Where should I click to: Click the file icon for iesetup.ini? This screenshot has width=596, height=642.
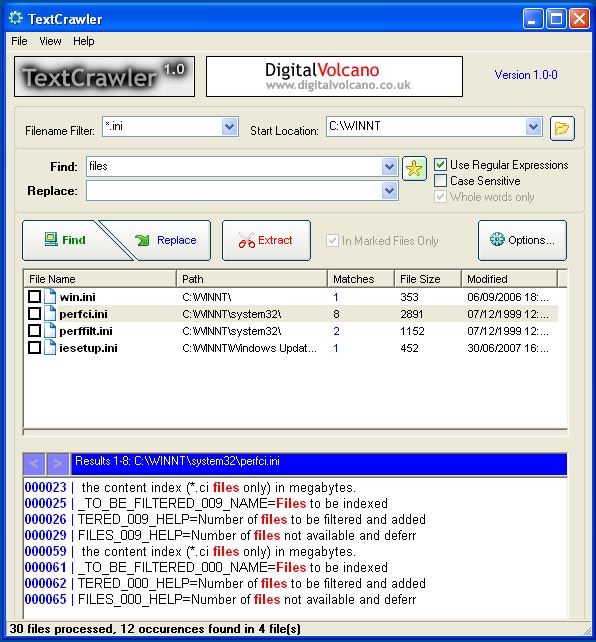pos(50,348)
